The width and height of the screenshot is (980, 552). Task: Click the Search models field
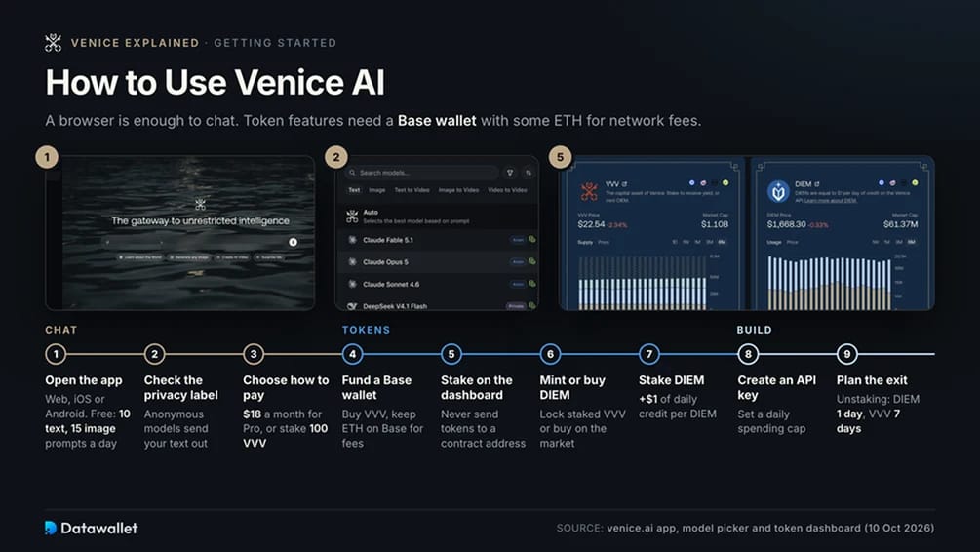coord(422,173)
